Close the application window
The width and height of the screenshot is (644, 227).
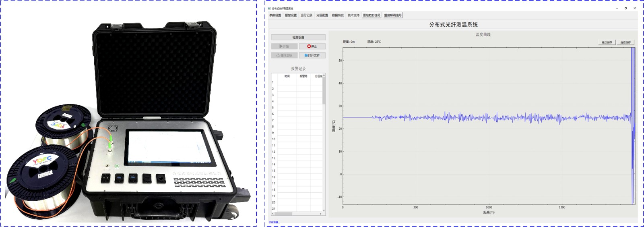(x=635, y=8)
